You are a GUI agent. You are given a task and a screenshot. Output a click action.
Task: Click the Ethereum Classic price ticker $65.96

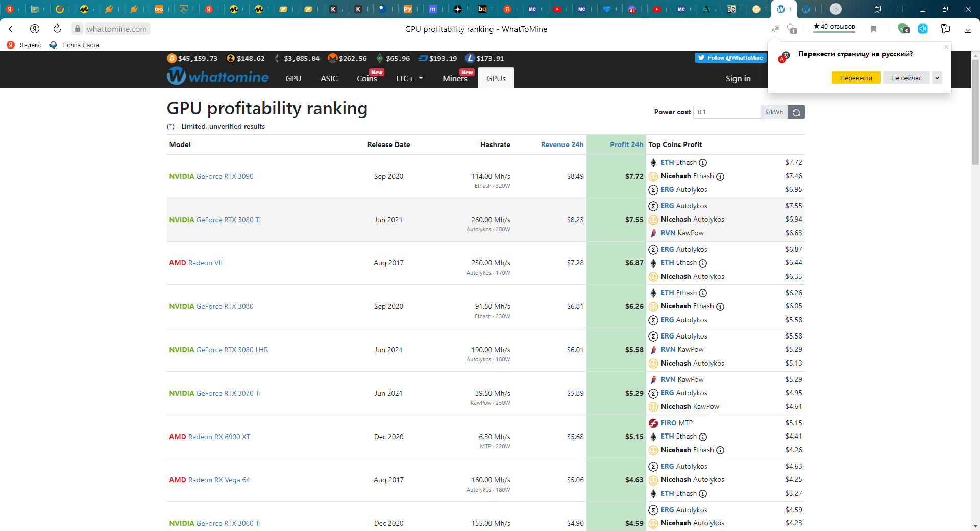(x=393, y=58)
